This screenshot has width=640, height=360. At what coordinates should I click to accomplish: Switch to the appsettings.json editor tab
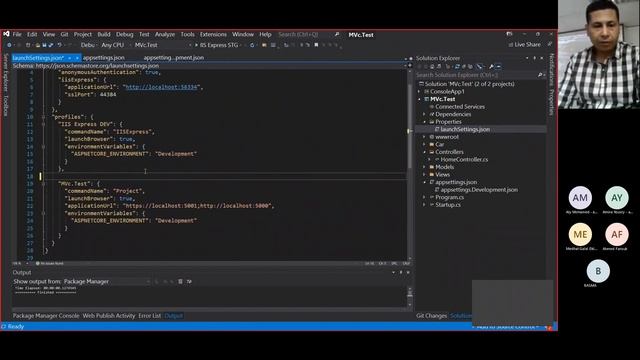pyautogui.click(x=104, y=58)
